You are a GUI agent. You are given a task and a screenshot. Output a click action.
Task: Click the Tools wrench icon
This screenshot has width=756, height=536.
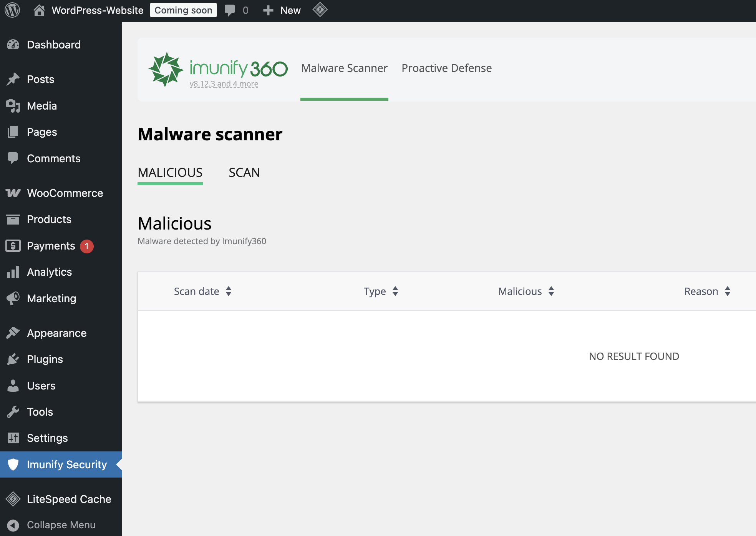(13, 412)
